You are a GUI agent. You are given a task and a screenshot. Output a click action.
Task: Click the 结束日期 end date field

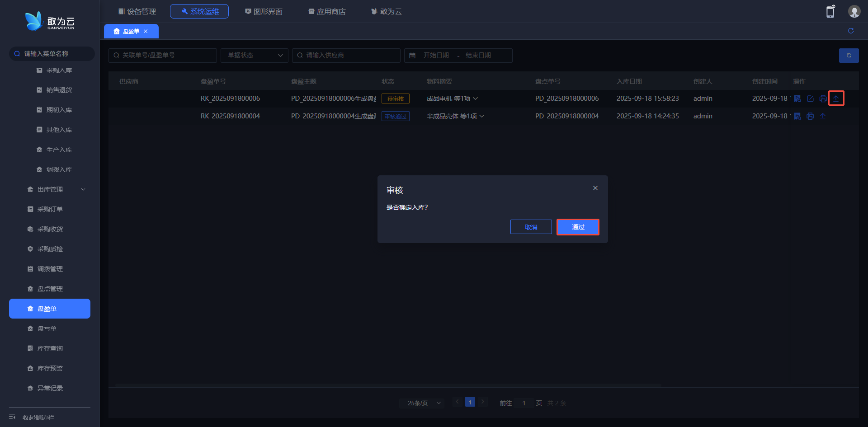pyautogui.click(x=478, y=55)
